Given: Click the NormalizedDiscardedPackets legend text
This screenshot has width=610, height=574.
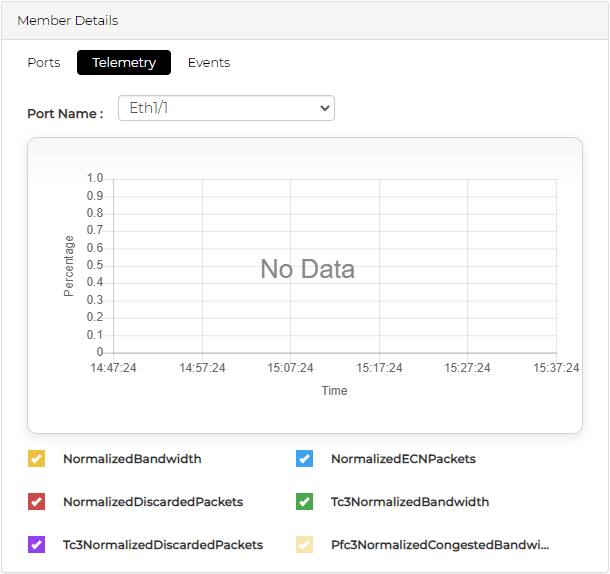Looking at the screenshot, I should click(153, 502).
